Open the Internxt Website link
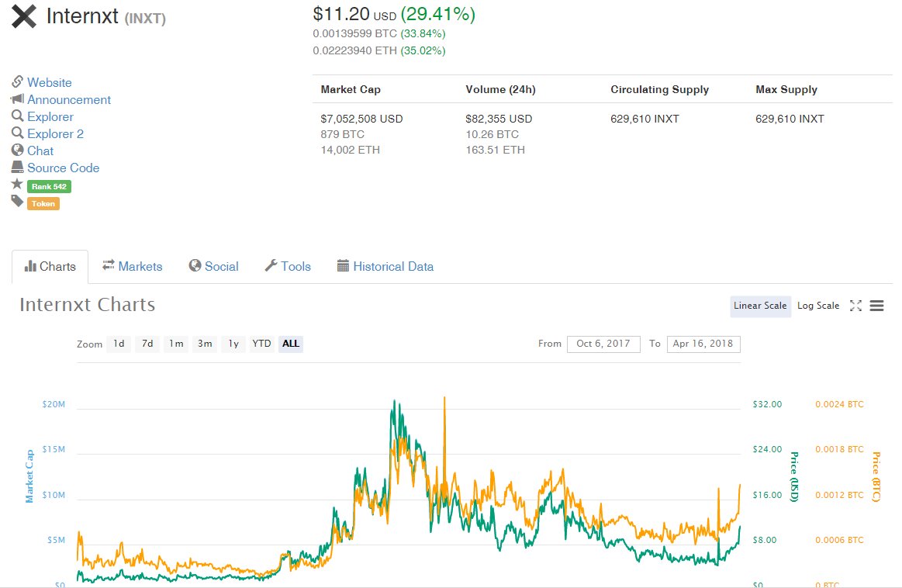Viewport: 902px width, 588px height. [48, 82]
